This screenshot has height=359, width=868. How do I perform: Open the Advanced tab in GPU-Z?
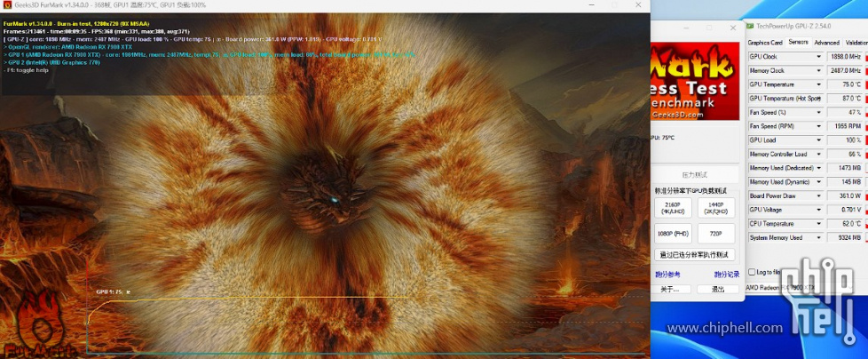point(826,43)
